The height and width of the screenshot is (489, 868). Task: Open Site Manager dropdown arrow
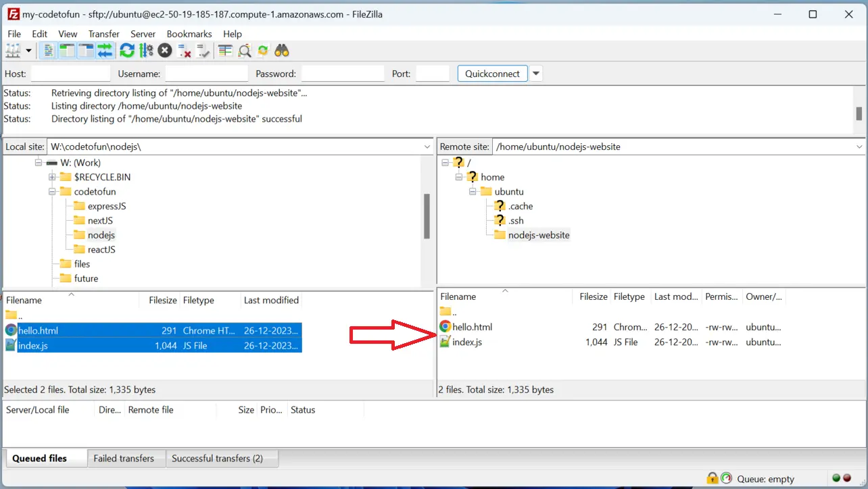pos(28,51)
